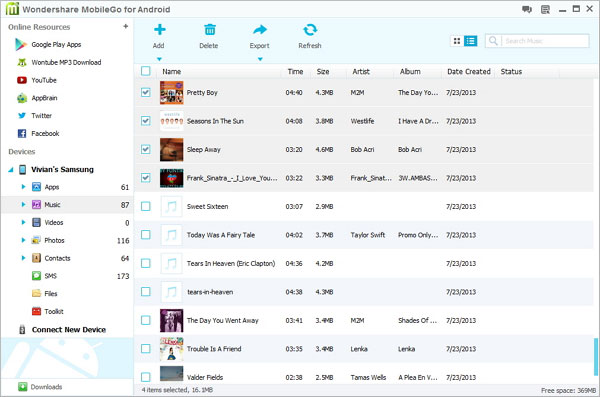Image resolution: width=600 pixels, height=397 pixels.
Task: Click Connect New Device
Action: click(x=68, y=330)
